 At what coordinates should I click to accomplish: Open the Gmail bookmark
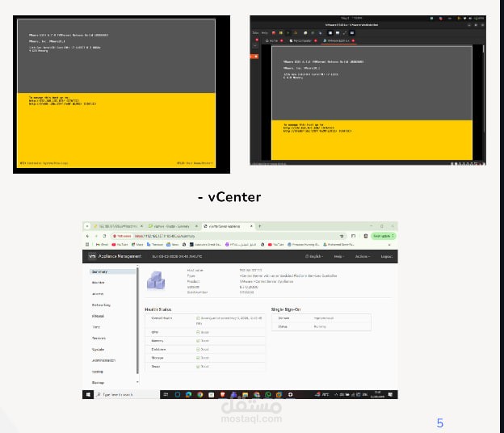tap(102, 245)
